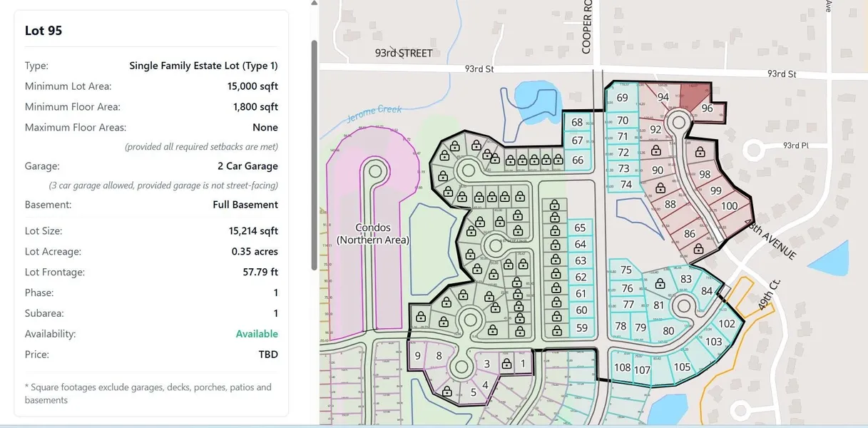
Task: Open details for lot 69
Action: click(x=622, y=98)
